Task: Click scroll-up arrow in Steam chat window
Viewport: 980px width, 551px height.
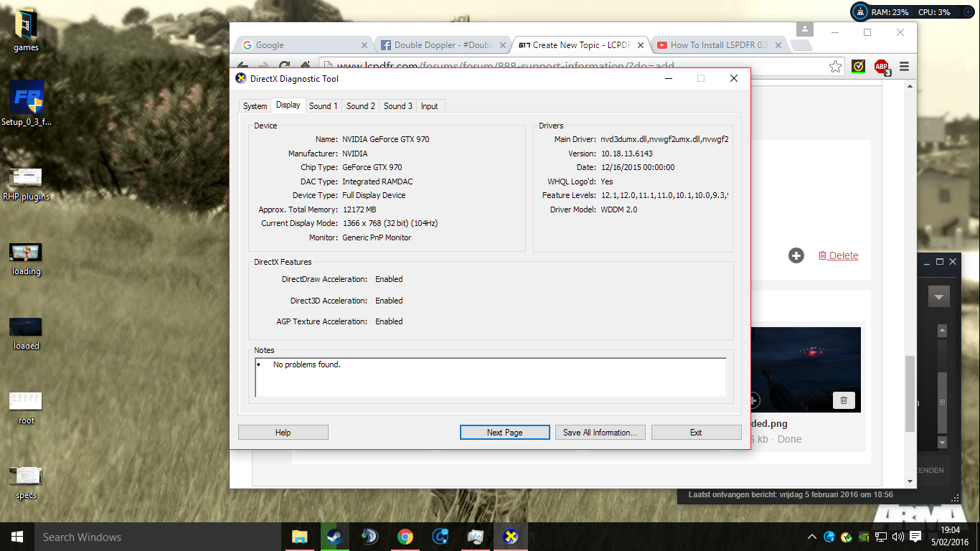Action: [943, 329]
